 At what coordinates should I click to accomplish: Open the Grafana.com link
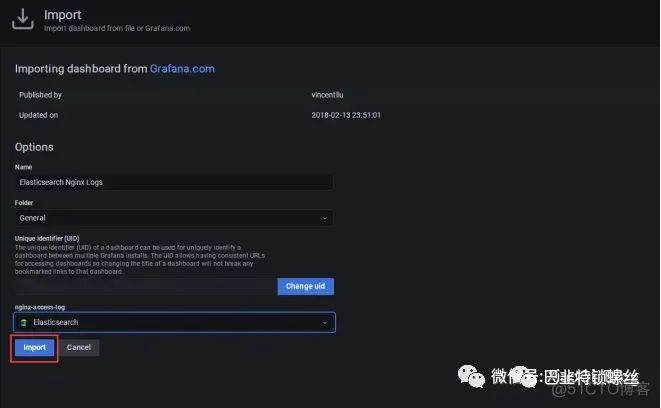[x=182, y=69]
